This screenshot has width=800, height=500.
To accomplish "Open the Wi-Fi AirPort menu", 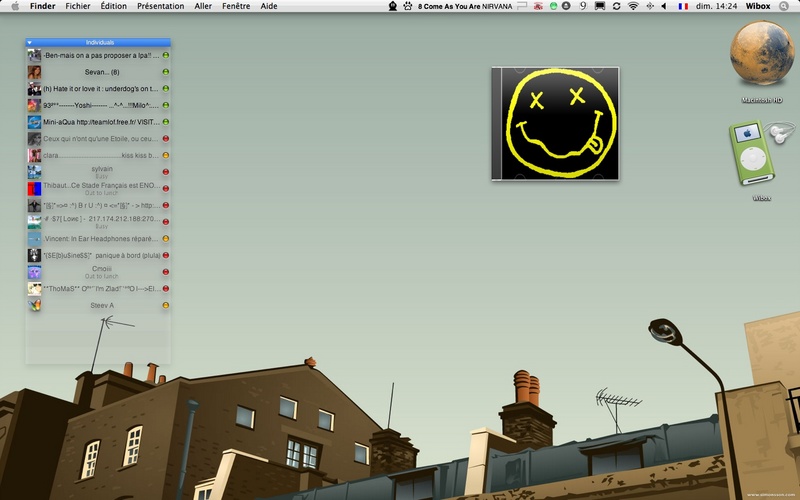I will coord(633,6).
